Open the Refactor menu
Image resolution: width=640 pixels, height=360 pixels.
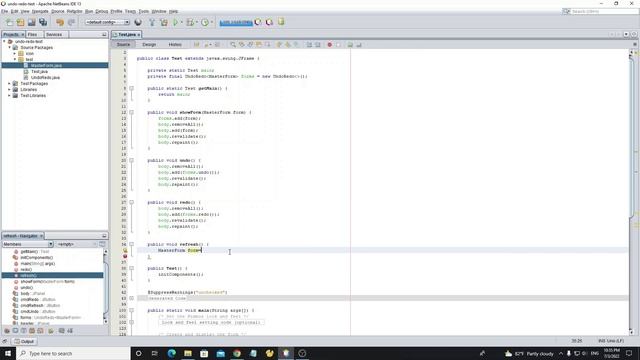tap(74, 11)
